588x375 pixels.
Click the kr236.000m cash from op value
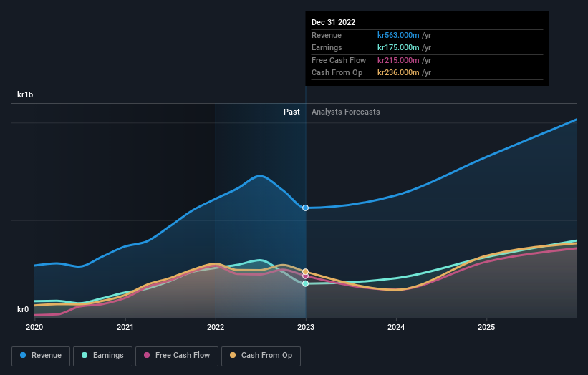click(398, 73)
